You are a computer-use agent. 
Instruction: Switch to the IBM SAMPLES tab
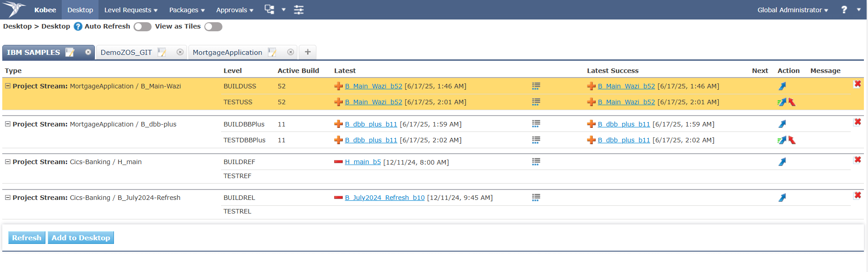click(x=34, y=52)
